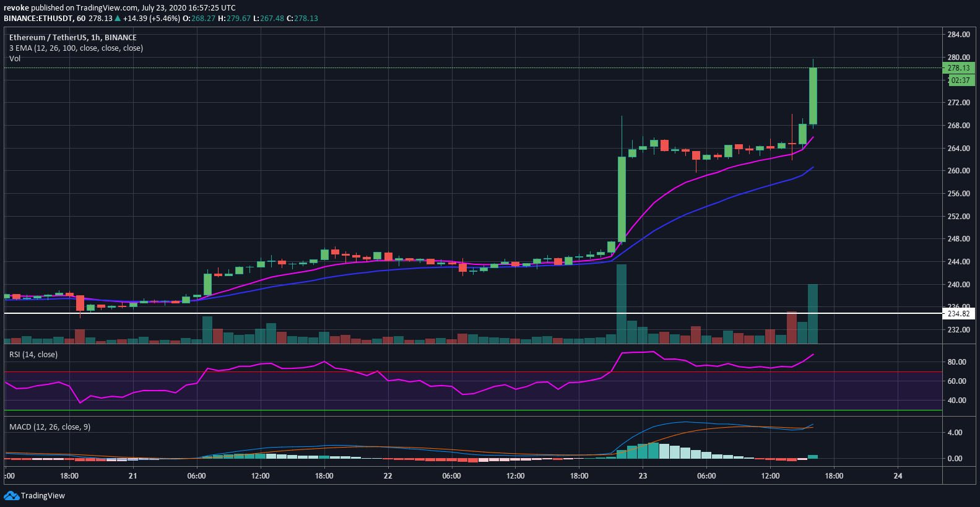This screenshot has width=980, height=507.
Task: Click the red RSI overbought line
Action: pyautogui.click(x=473, y=372)
